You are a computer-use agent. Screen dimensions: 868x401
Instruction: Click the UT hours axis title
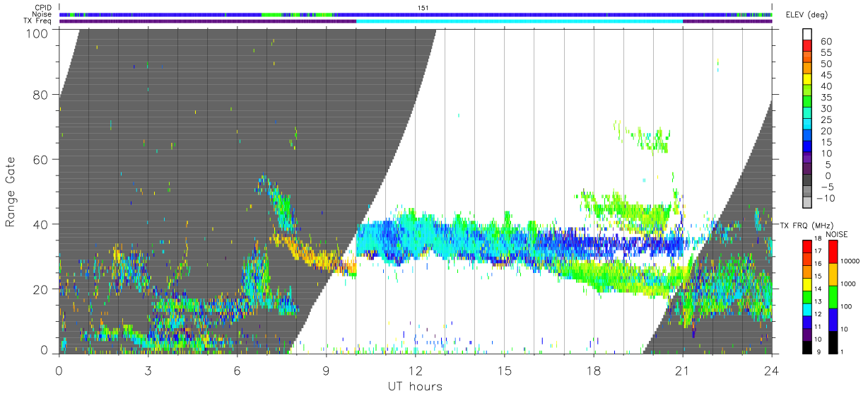click(x=415, y=386)
